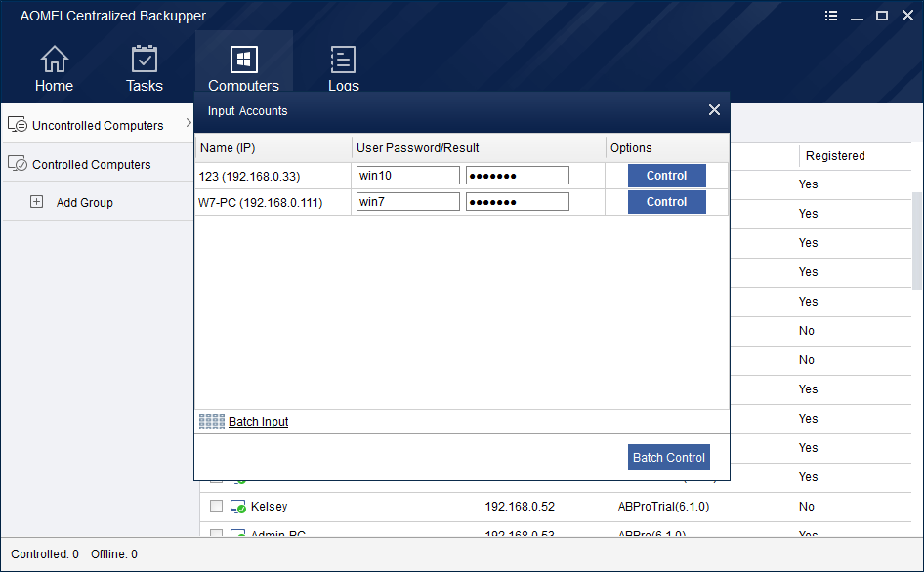Click the Controlled Computers monitor icon
The image size is (924, 572).
(x=17, y=163)
